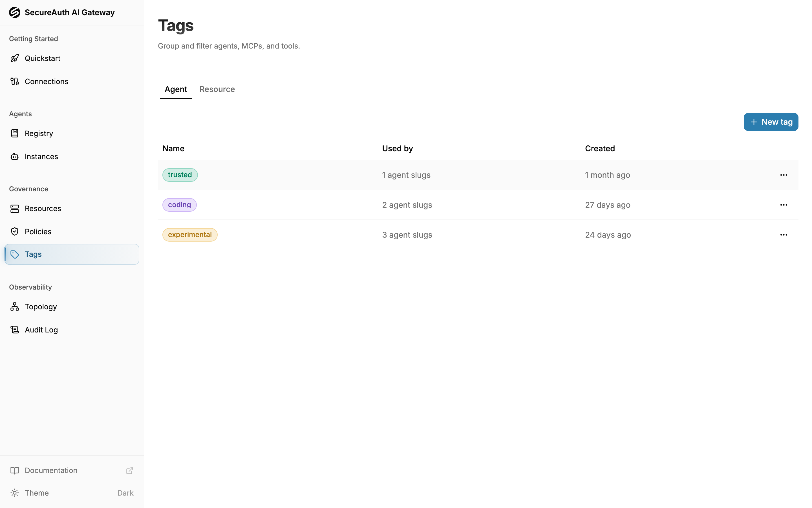Open the Documentation link
The image size is (812, 508).
72,470
